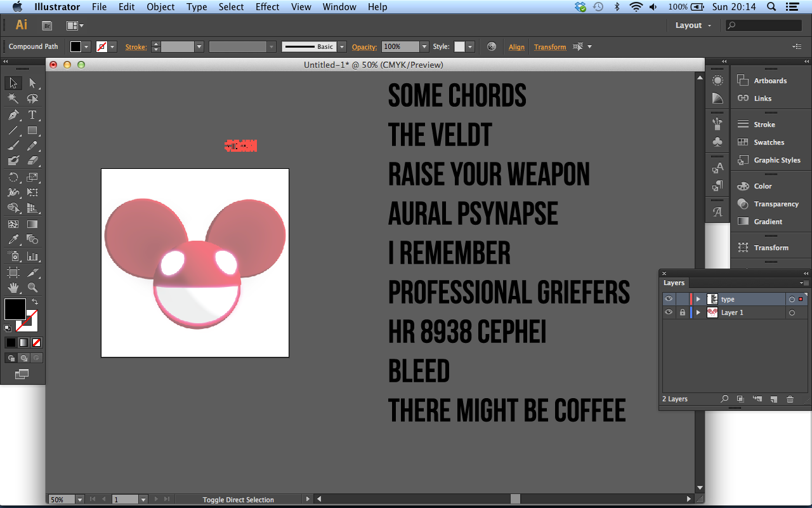Open the Color Guide panel icon
Image resolution: width=812 pixels, height=508 pixels.
pyautogui.click(x=717, y=98)
